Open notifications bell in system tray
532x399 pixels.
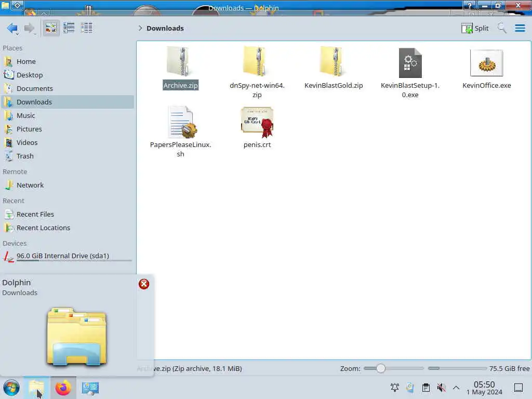pos(395,388)
